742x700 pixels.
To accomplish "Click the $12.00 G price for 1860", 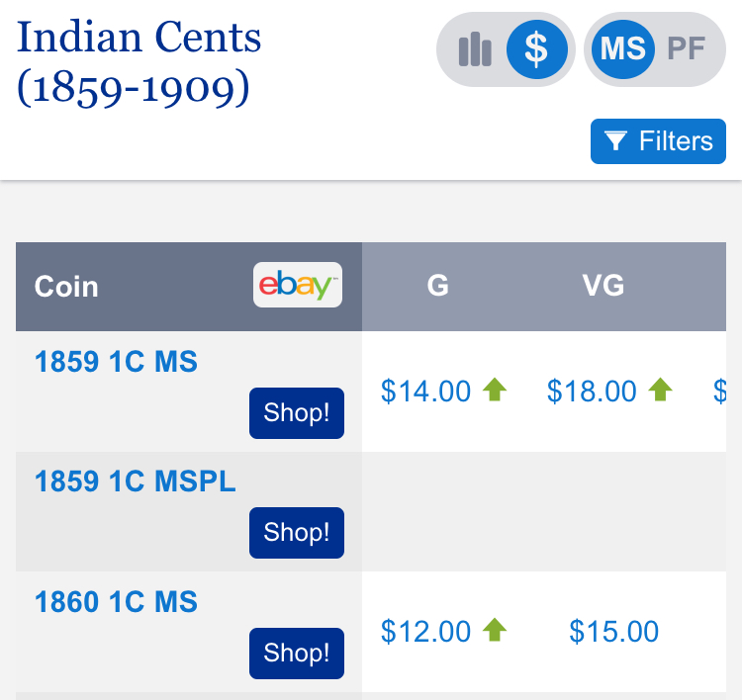I will tap(425, 632).
